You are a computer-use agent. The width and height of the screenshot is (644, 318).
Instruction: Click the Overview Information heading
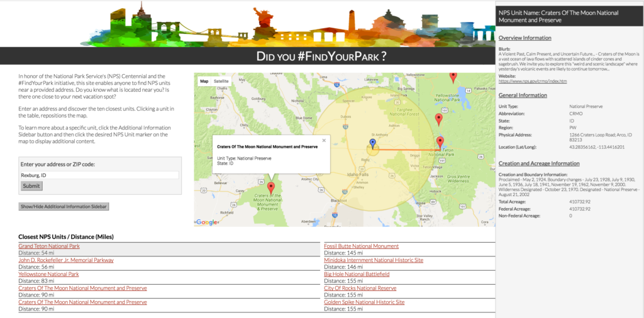click(525, 38)
